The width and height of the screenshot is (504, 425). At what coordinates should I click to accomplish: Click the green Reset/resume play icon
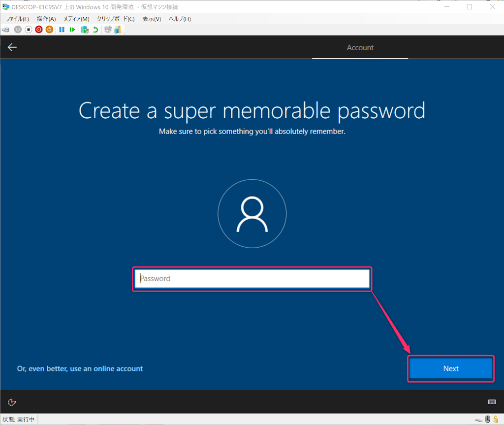[x=72, y=30]
